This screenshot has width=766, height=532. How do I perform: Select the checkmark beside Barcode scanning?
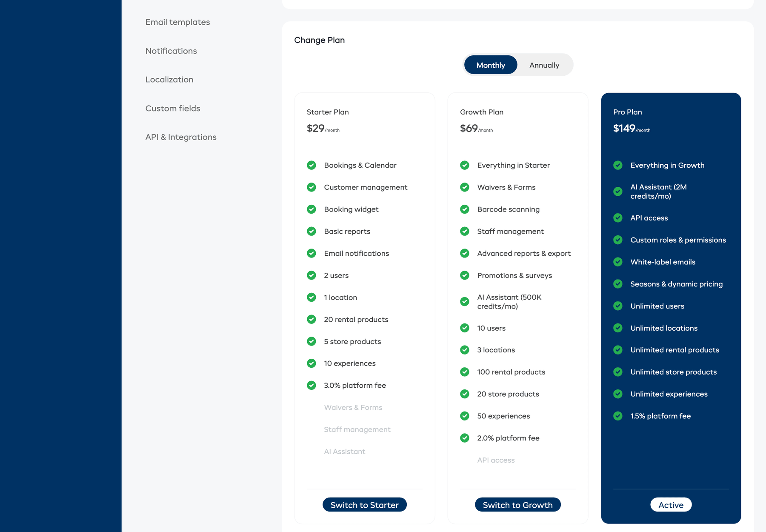(x=465, y=209)
